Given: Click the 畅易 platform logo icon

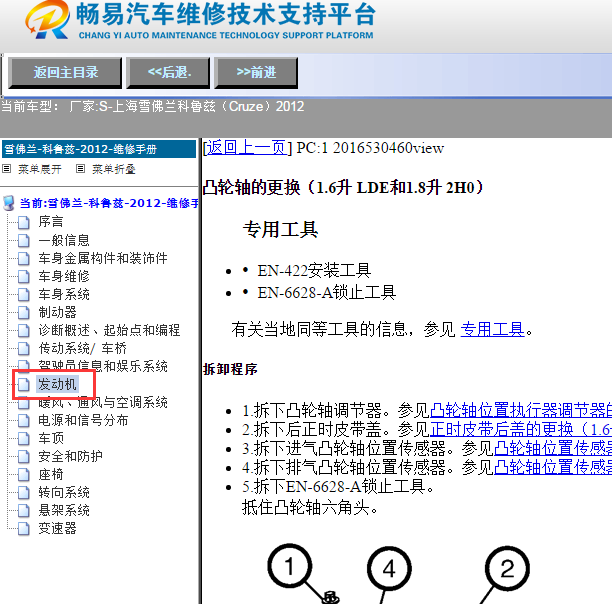Looking at the screenshot, I should [x=48, y=20].
